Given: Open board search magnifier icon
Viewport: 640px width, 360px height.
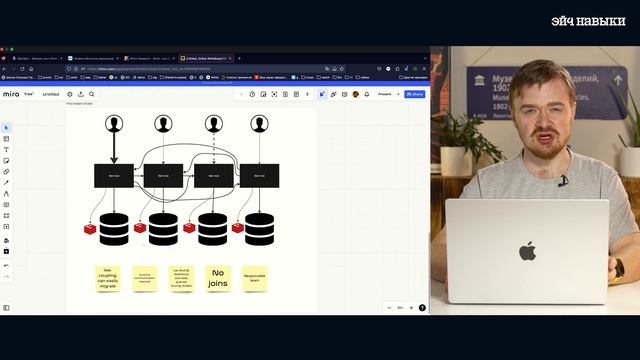Looking at the screenshot, I should [x=92, y=94].
